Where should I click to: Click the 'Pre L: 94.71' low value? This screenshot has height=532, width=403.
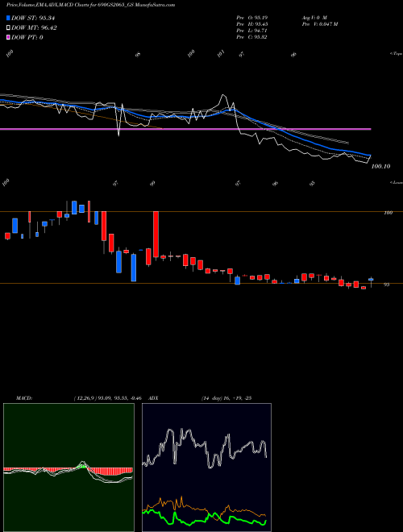(251, 31)
